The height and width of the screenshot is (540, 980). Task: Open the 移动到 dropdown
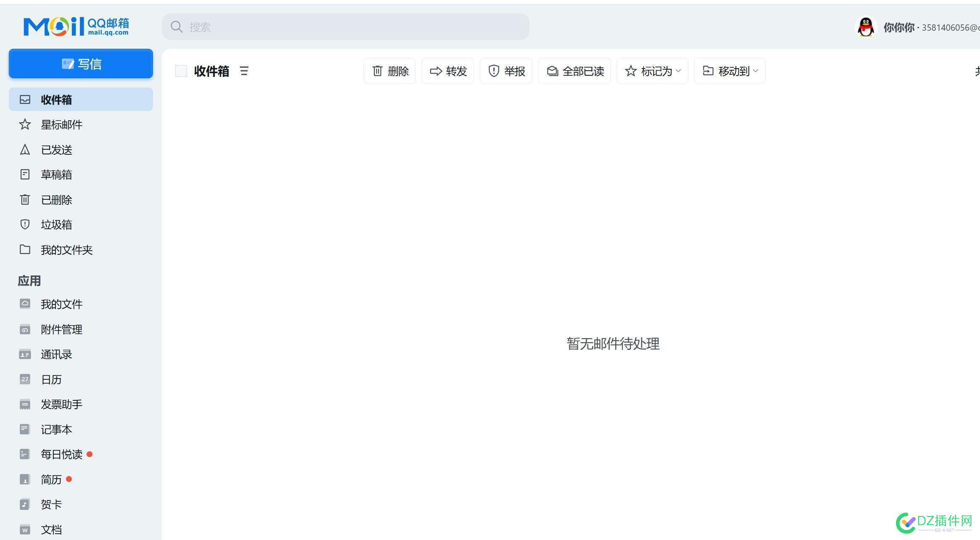pos(730,71)
